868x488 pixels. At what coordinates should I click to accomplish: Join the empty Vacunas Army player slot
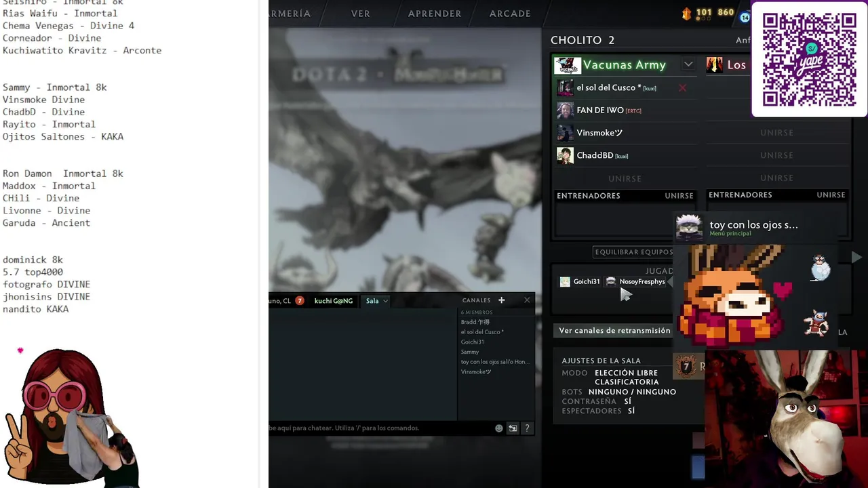pyautogui.click(x=625, y=178)
